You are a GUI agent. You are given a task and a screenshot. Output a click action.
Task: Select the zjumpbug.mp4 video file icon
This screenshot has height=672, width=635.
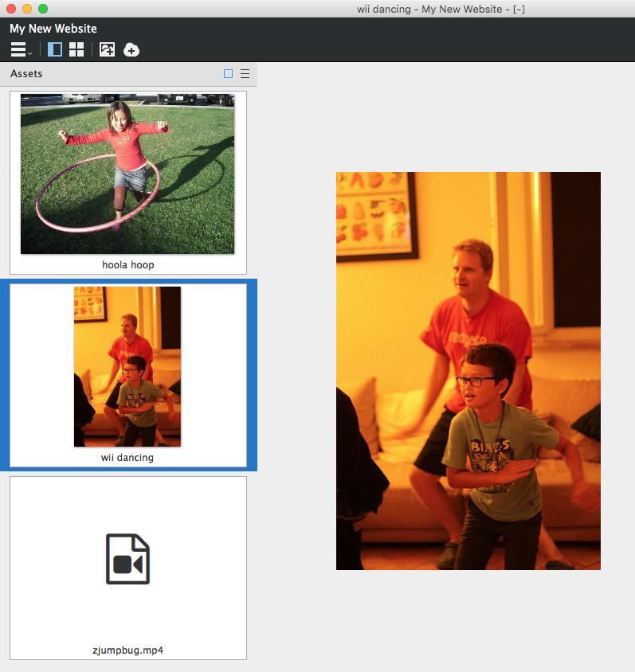[127, 559]
